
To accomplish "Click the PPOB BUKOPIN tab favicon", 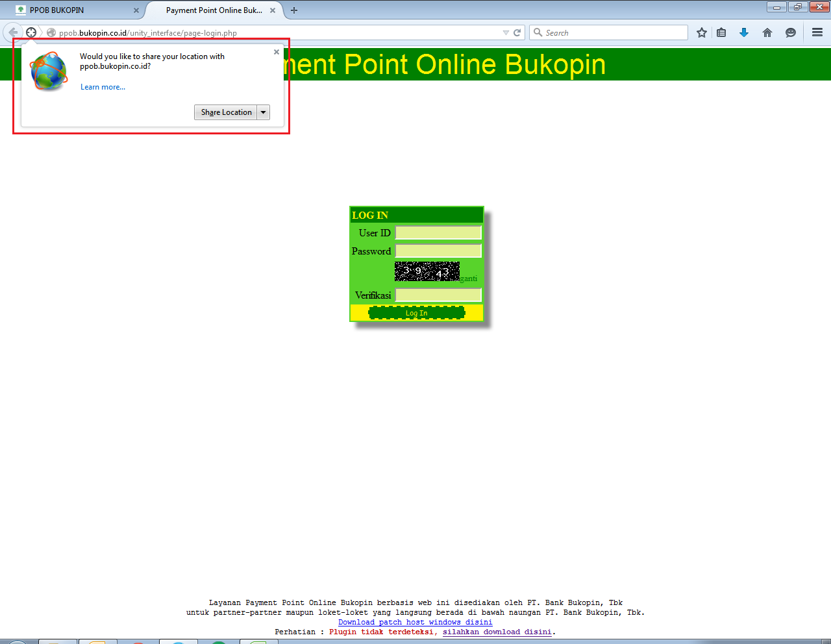I will point(21,10).
